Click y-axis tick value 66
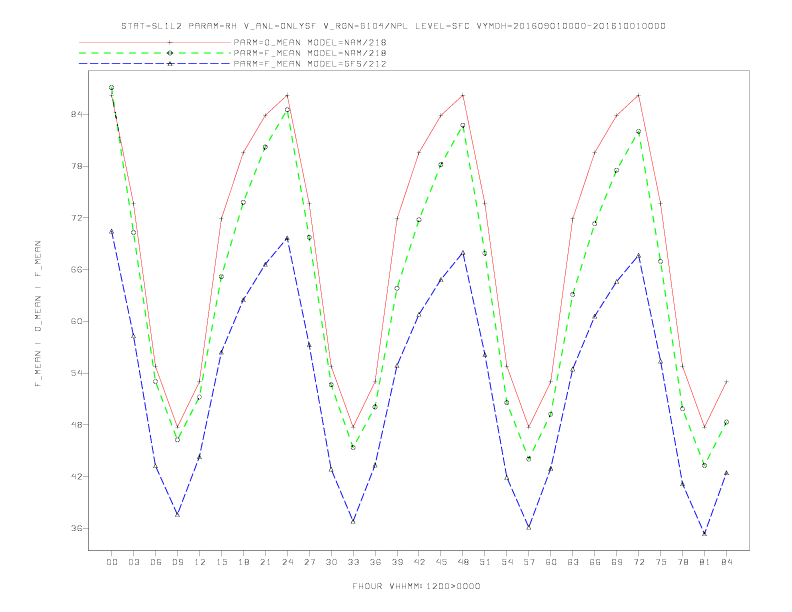Image resolution: width=792 pixels, height=612 pixels. (x=77, y=270)
